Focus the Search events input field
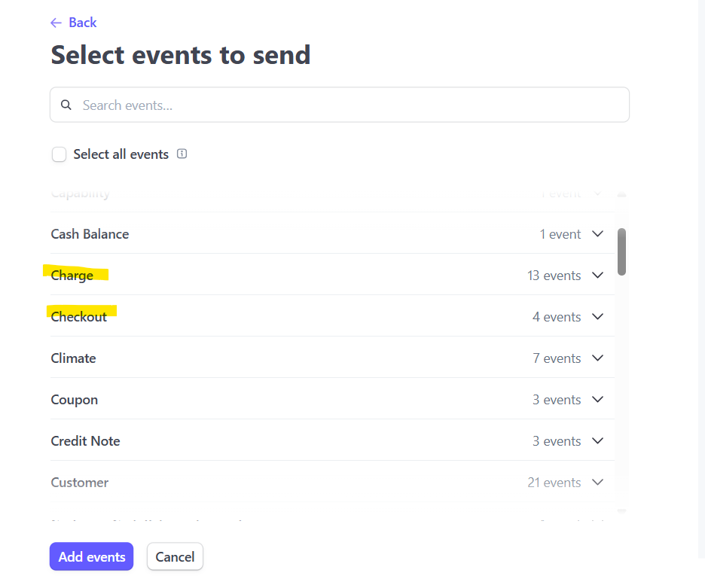The image size is (705, 588). pyautogui.click(x=340, y=105)
